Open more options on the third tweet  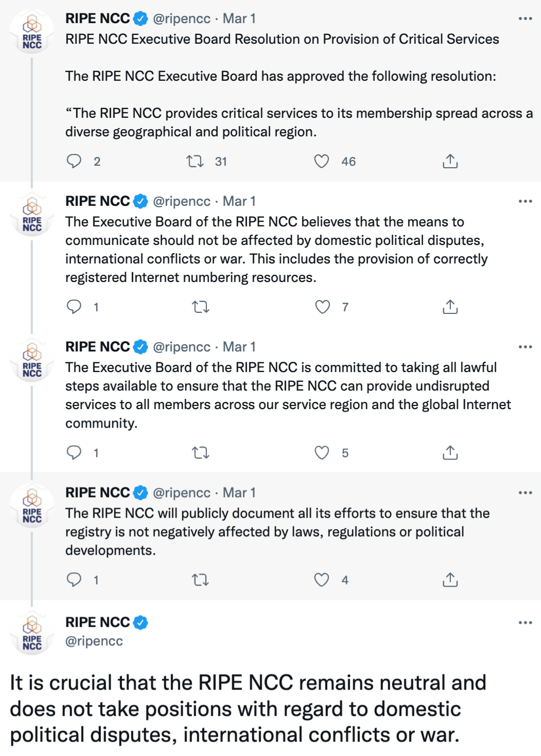[525, 347]
